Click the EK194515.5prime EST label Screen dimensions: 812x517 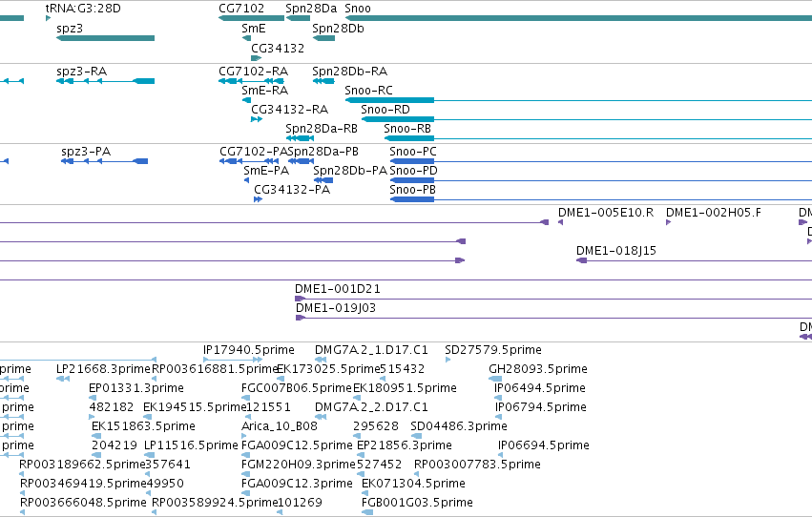coord(195,407)
